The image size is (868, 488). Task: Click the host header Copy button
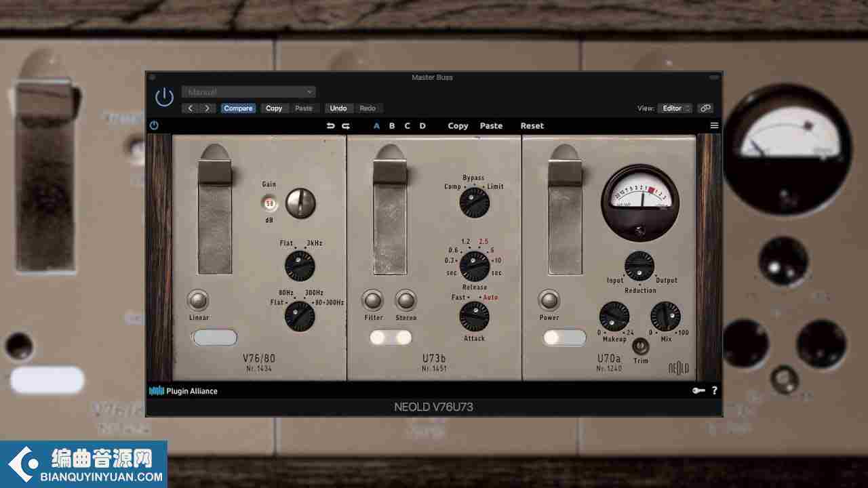(274, 108)
